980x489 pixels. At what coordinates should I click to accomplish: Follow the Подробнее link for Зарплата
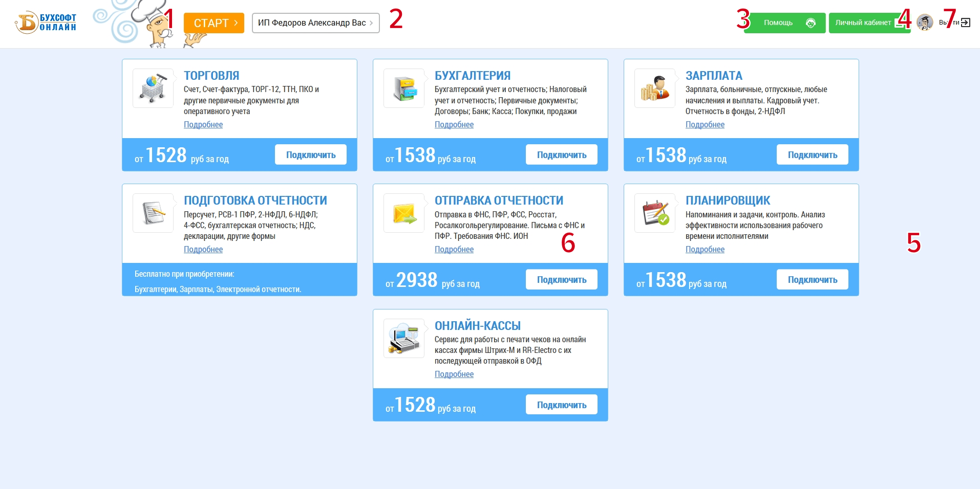(x=705, y=124)
